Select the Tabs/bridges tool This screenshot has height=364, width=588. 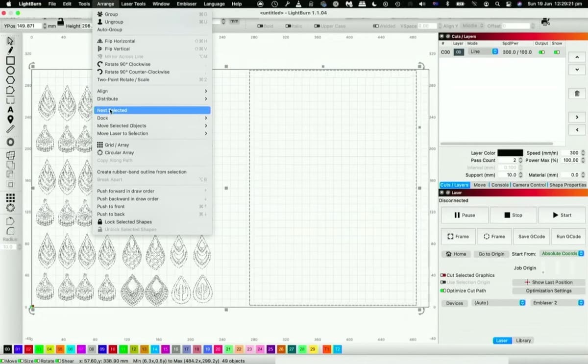(x=10, y=100)
